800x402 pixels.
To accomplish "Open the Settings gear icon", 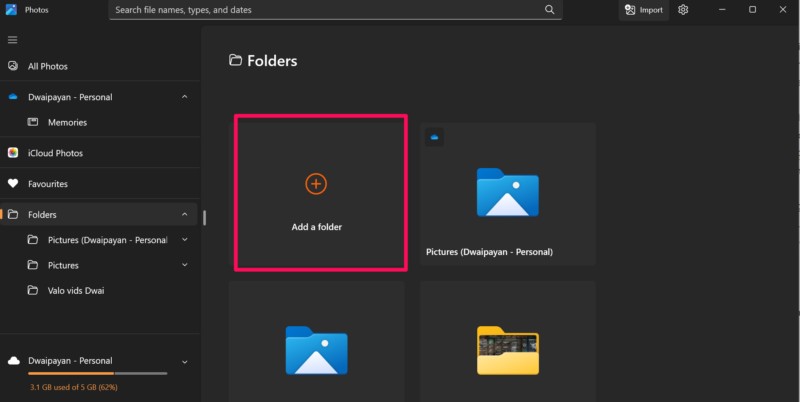I will tap(683, 10).
